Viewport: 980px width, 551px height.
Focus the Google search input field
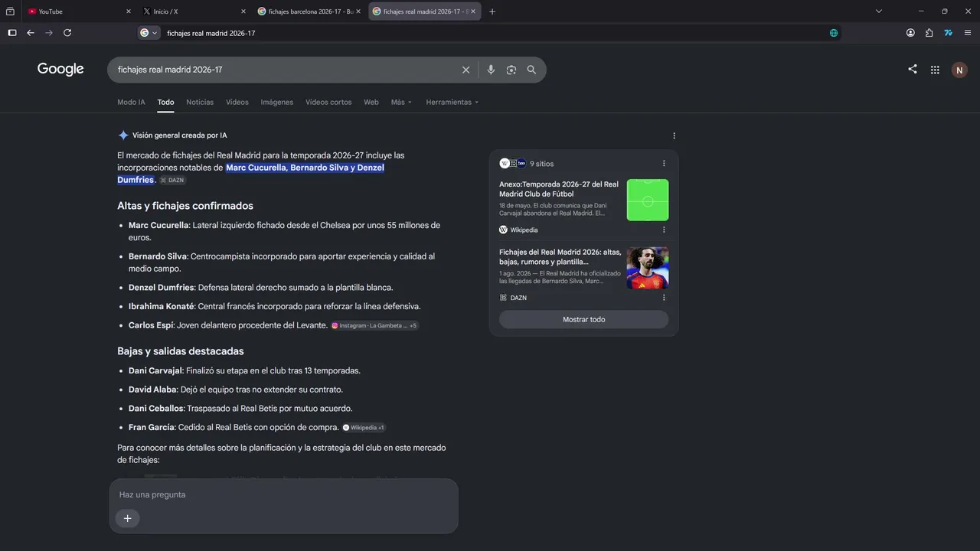(283, 70)
